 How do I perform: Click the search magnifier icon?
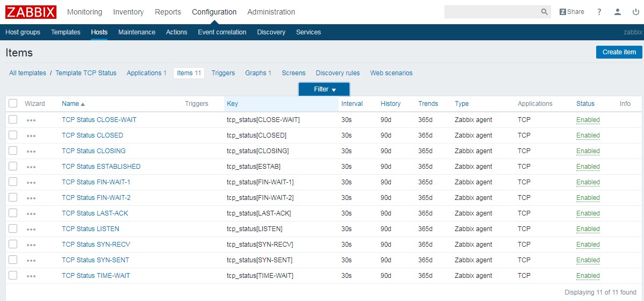pyautogui.click(x=544, y=12)
